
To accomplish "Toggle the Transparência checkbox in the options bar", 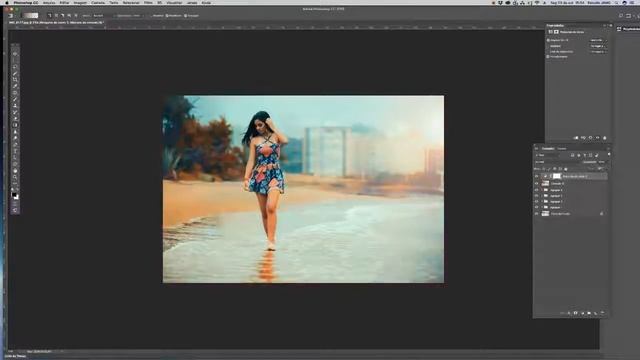I will point(185,16).
